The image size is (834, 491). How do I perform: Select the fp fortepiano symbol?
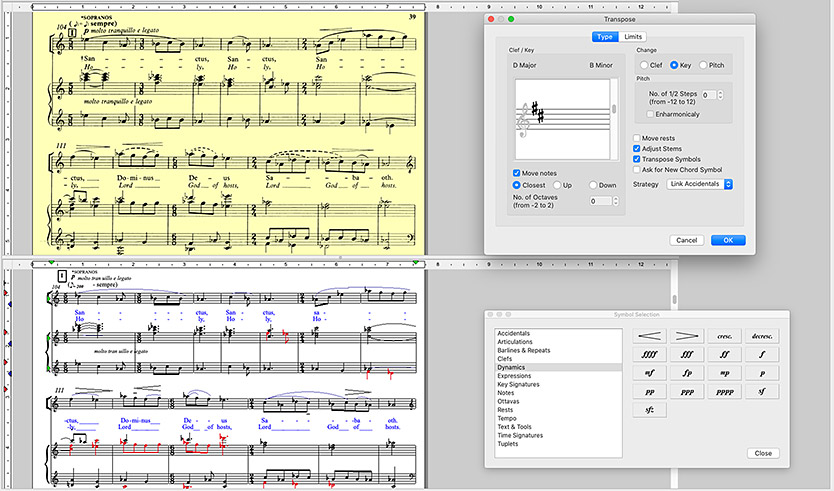pos(687,373)
